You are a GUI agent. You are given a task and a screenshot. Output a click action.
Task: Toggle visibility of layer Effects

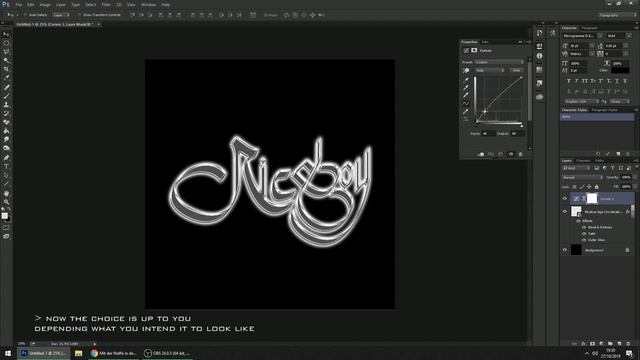click(578, 221)
